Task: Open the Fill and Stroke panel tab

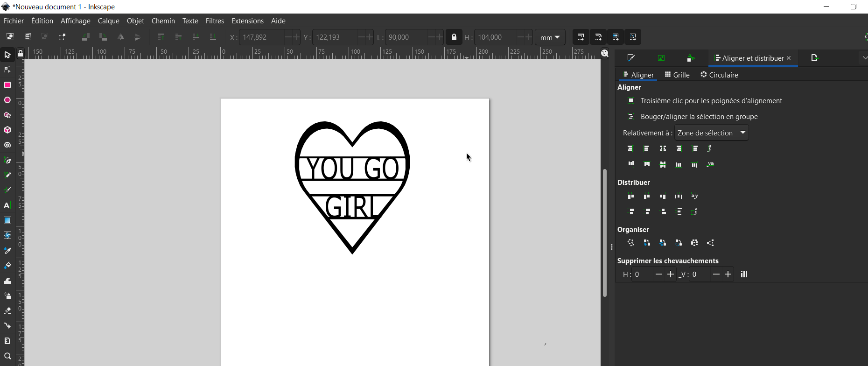Action: pyautogui.click(x=631, y=58)
